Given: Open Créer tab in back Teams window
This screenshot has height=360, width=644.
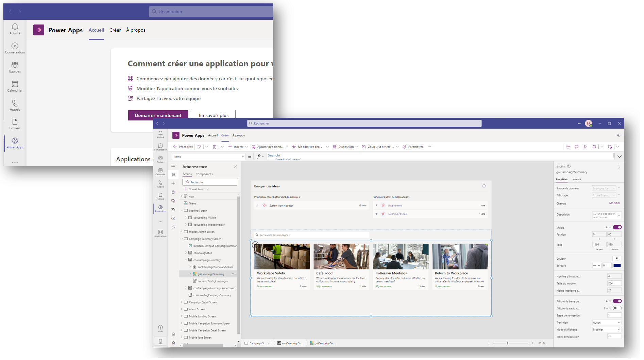Looking at the screenshot, I should (x=115, y=30).
